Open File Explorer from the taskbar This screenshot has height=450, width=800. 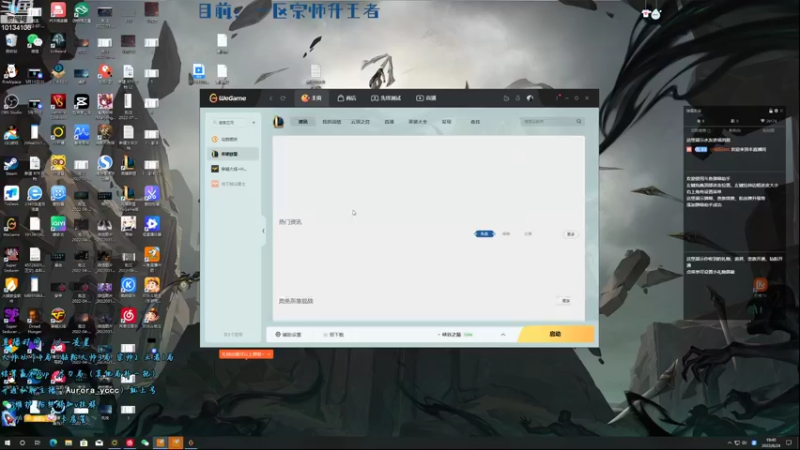(x=68, y=442)
